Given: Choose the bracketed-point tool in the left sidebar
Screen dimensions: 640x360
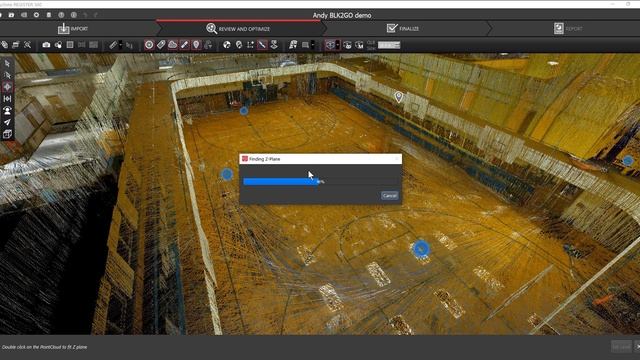Looking at the screenshot, I should pos(7,99).
